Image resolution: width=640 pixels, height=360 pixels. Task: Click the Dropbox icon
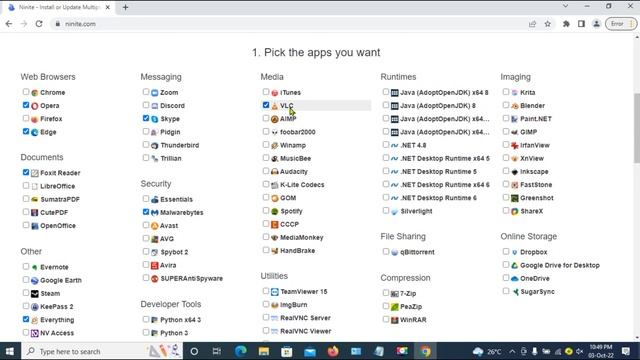point(515,253)
